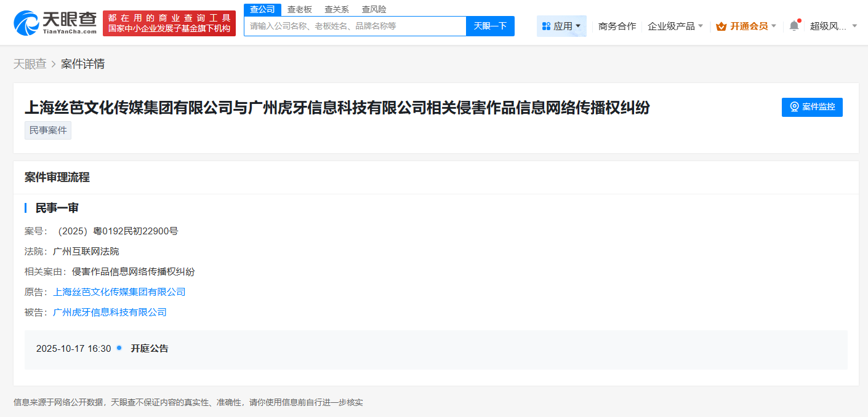Click the 民事案件 tag
This screenshot has height=417, width=868.
tap(47, 130)
